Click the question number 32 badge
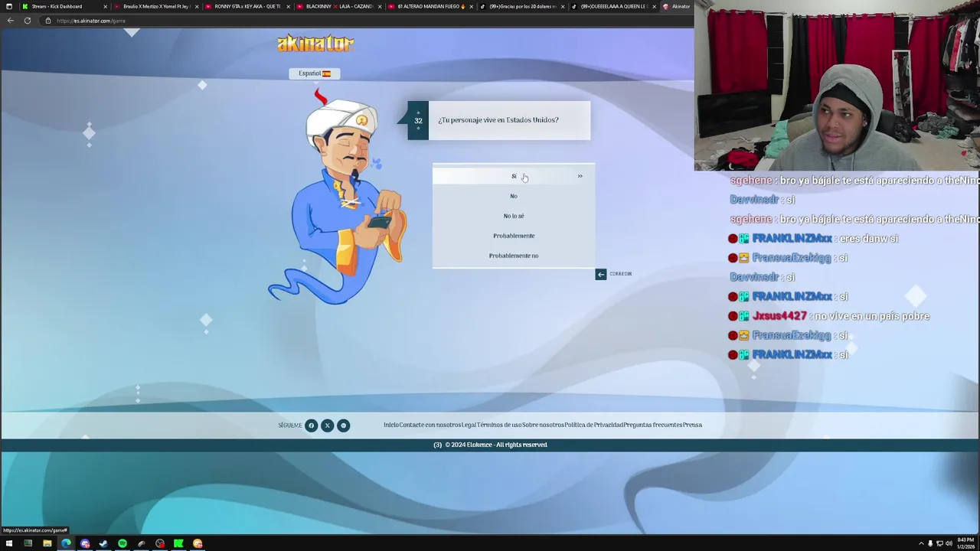 (x=418, y=120)
